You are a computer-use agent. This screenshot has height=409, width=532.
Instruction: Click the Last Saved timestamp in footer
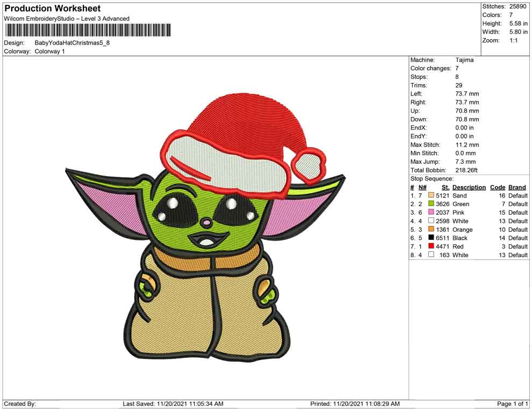tap(173, 404)
